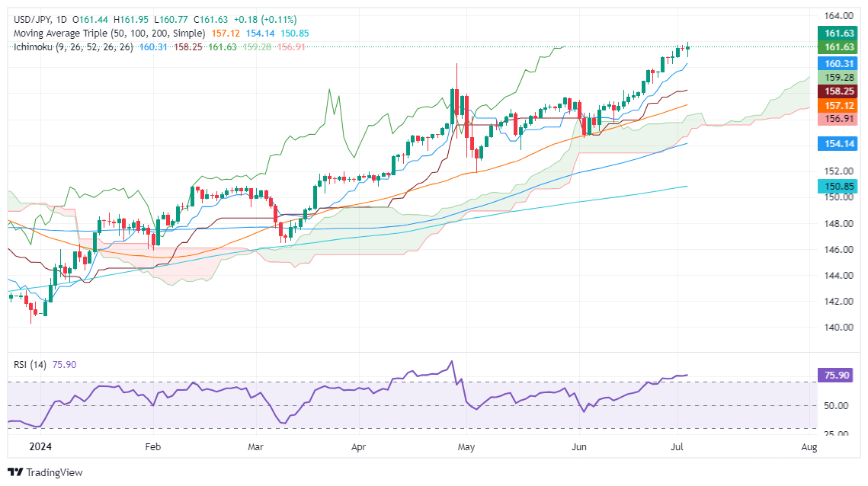Click the Jul label on time axis

click(678, 446)
